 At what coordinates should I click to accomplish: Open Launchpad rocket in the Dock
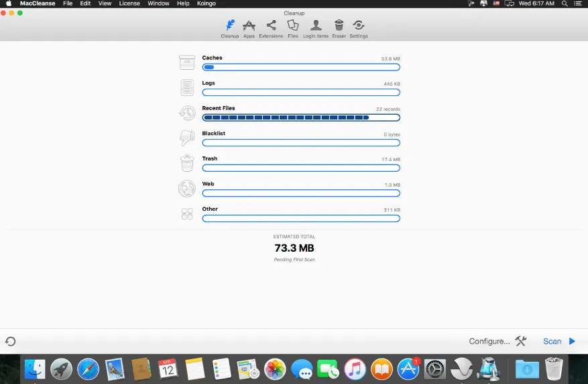pyautogui.click(x=61, y=369)
